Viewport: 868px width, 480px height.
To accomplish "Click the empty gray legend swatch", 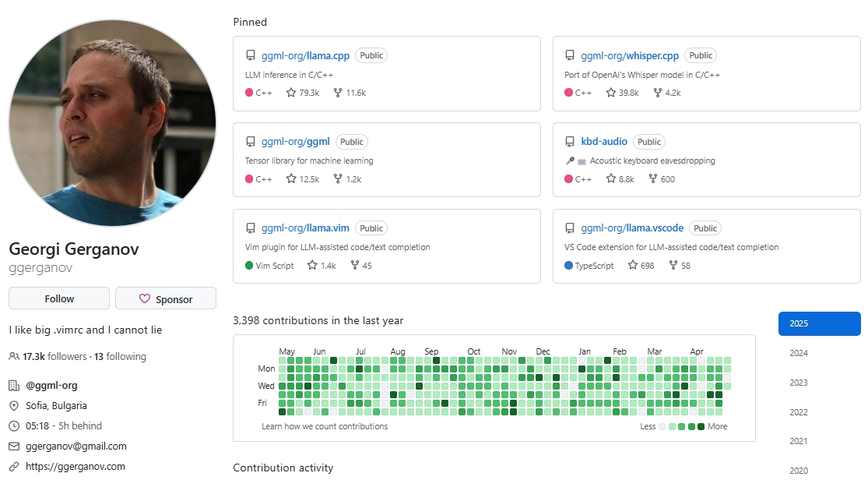I will click(x=662, y=427).
